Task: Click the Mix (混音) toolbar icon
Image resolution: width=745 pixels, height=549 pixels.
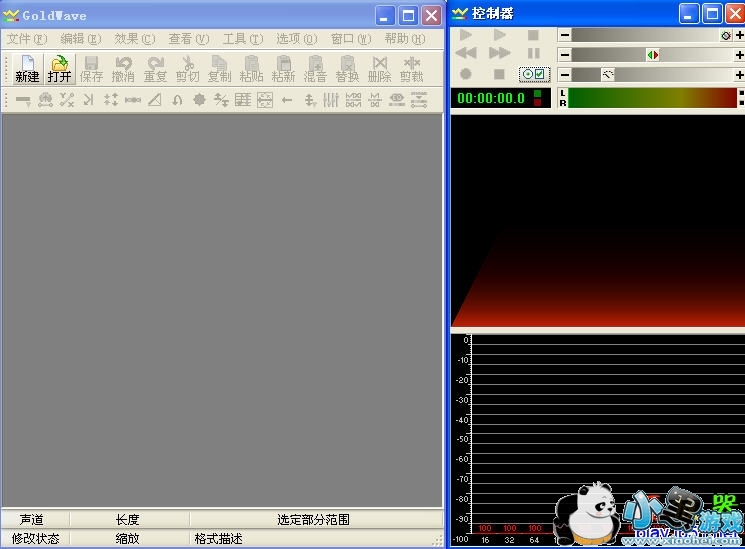Action: [x=315, y=69]
